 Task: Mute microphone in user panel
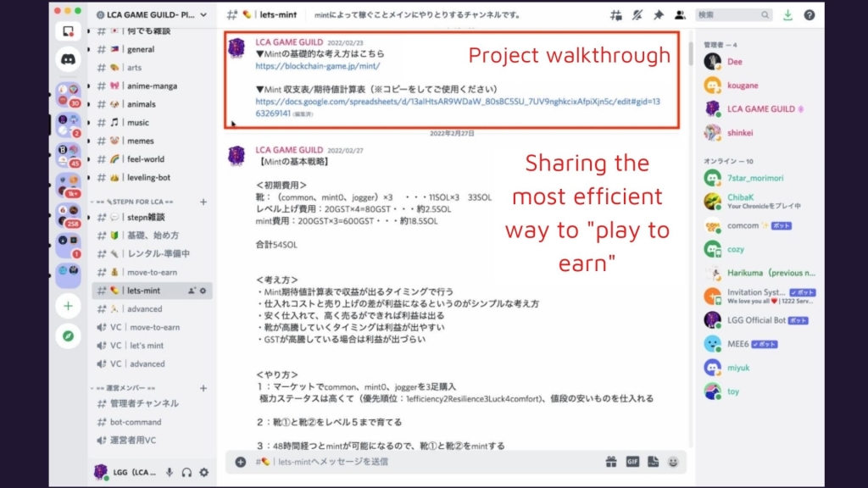point(170,473)
